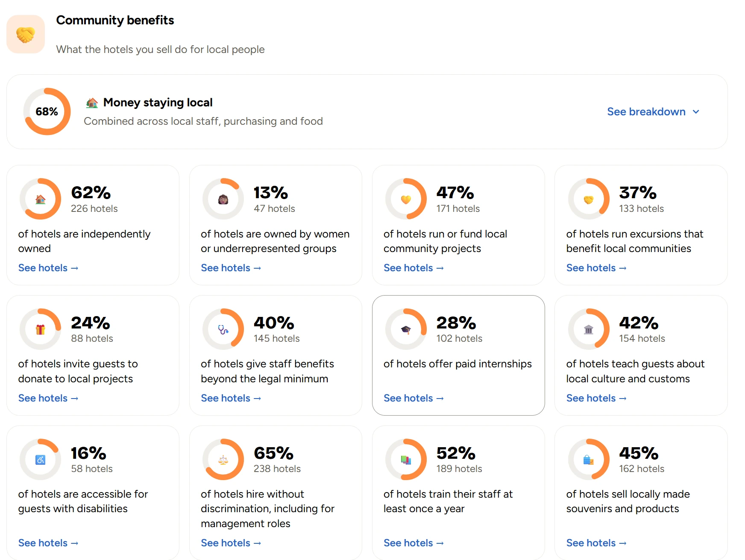Click the 68% Money staying local ring
The width and height of the screenshot is (745, 560).
click(x=47, y=111)
